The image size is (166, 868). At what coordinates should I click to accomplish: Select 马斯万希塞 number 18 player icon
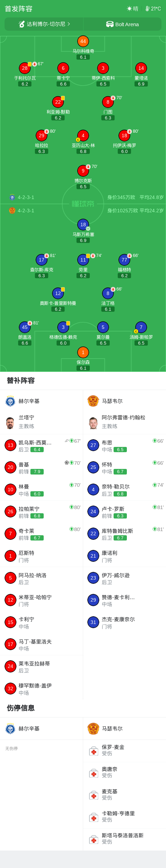click(x=83, y=225)
